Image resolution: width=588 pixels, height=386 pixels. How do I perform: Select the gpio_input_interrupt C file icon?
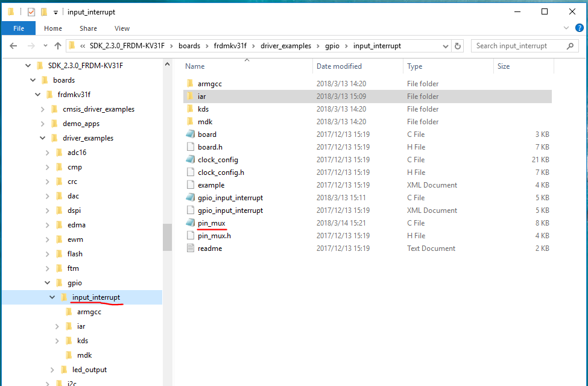pos(191,197)
